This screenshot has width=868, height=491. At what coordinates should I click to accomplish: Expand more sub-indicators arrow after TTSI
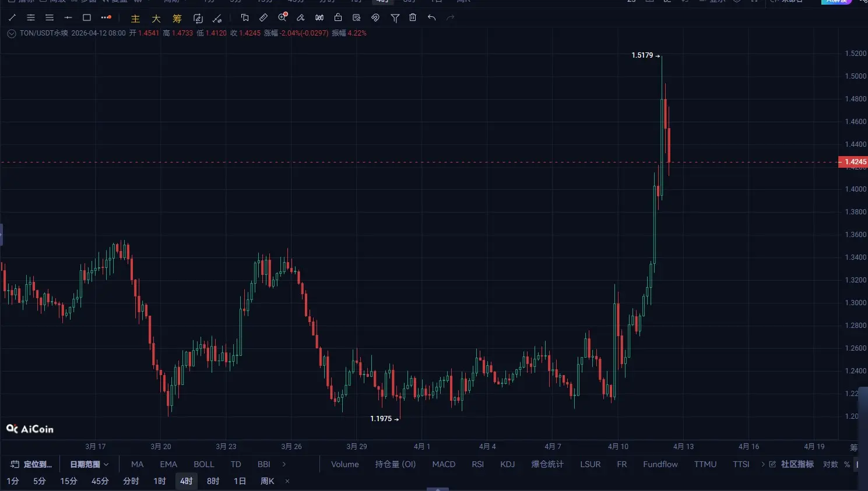(762, 464)
